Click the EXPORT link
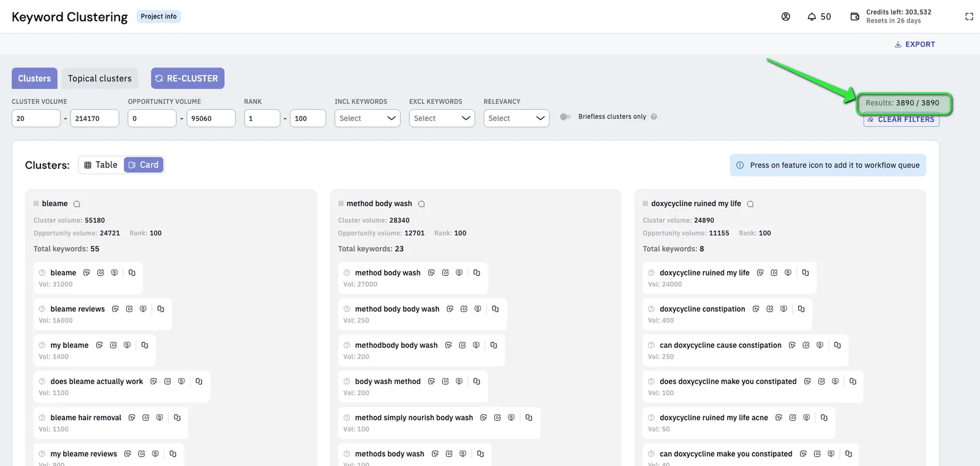980x466 pixels. tap(915, 44)
